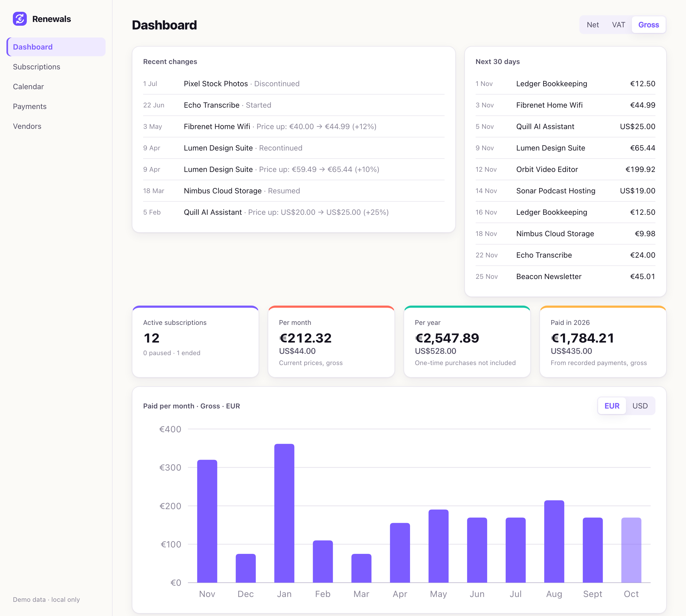Select the November bar in chart
686x616 pixels.
coord(207,521)
